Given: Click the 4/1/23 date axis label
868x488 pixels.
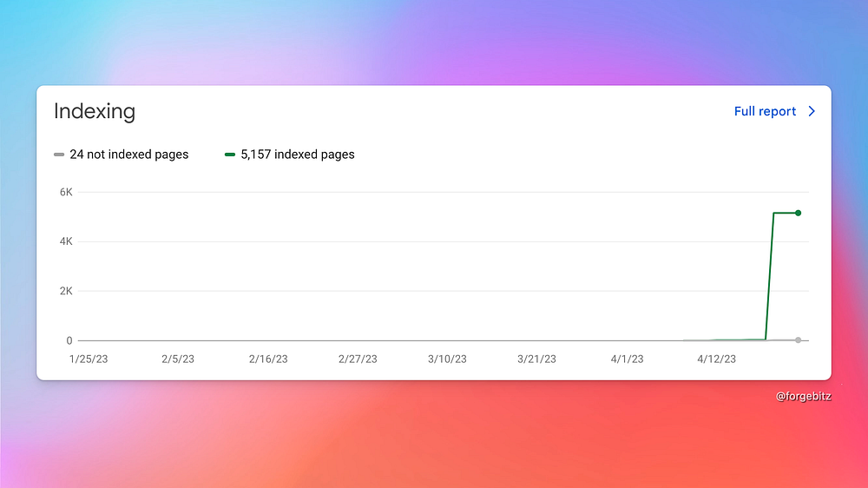Looking at the screenshot, I should click(628, 359).
